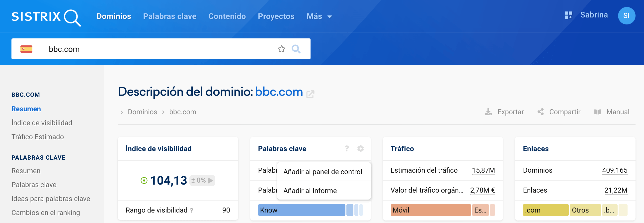Open the Spain country flag selector
This screenshot has width=644, height=223.
(x=26, y=49)
